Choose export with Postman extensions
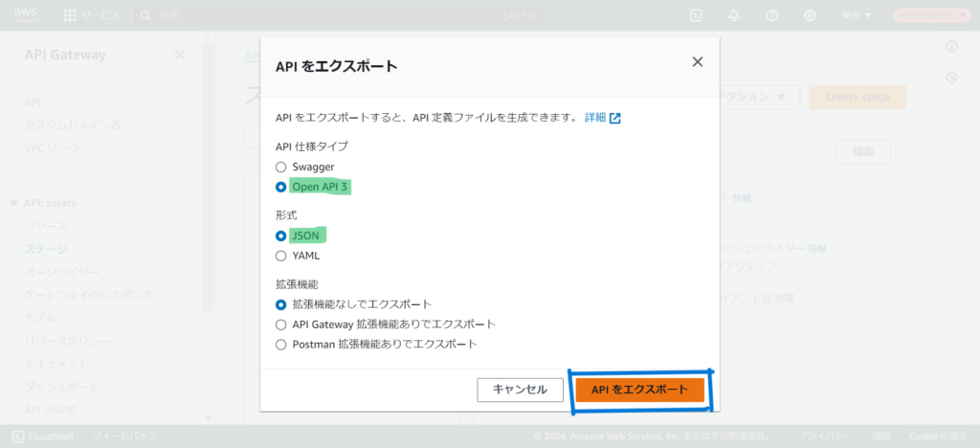Screen dimensions: 980x448 click(x=281, y=344)
